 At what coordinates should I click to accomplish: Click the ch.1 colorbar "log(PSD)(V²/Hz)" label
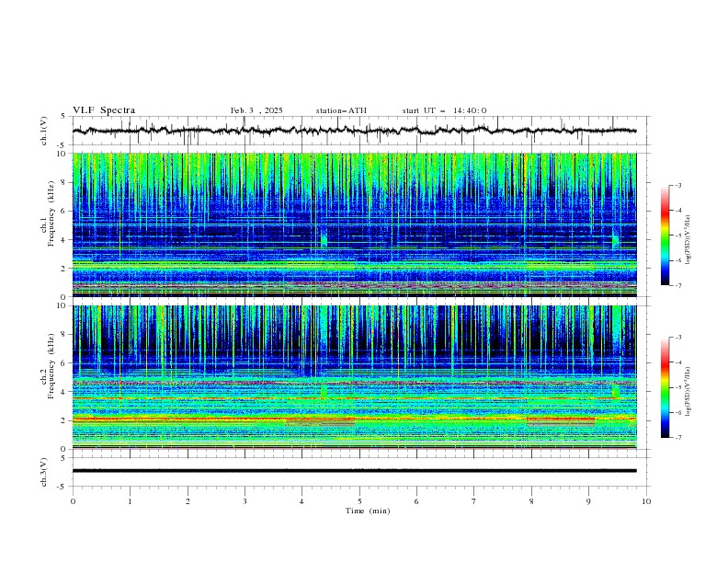(x=688, y=240)
